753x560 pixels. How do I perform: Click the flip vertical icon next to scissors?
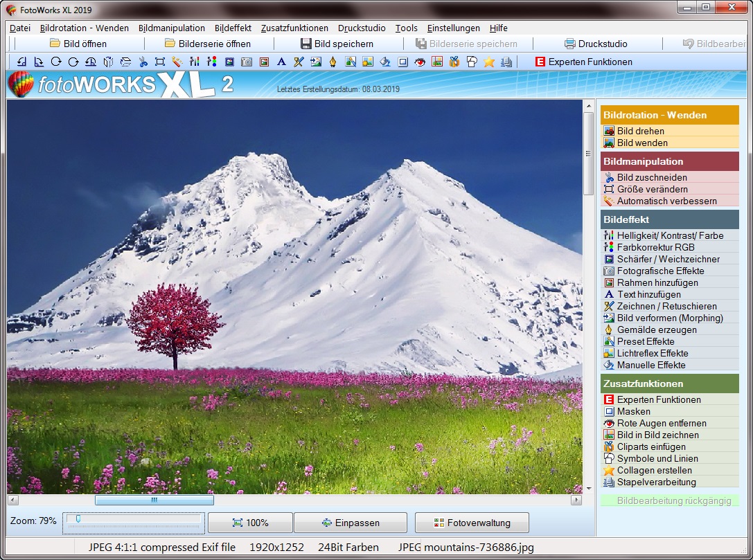pos(125,62)
